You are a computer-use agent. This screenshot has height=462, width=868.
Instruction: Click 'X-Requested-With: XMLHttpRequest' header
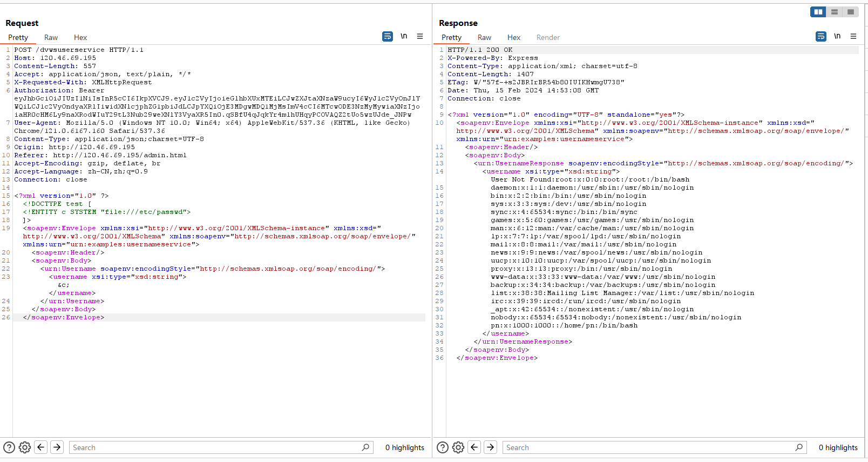(x=83, y=82)
